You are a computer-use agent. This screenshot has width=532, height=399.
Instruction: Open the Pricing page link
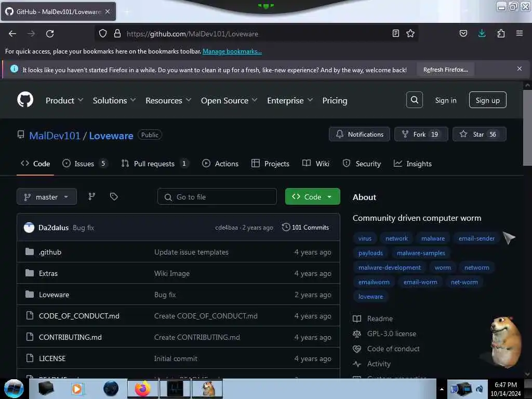335,100
